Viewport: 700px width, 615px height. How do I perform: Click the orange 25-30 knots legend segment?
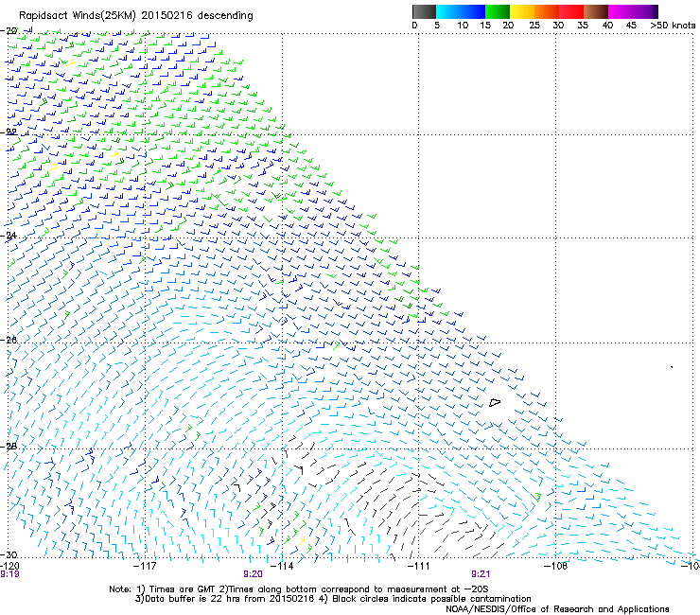click(x=547, y=11)
